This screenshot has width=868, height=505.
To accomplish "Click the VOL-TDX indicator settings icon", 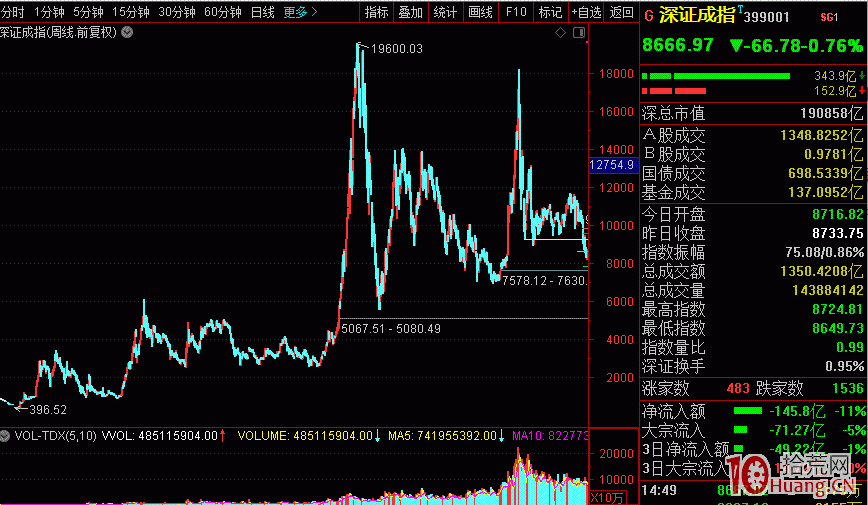I will pyautogui.click(x=5, y=436).
